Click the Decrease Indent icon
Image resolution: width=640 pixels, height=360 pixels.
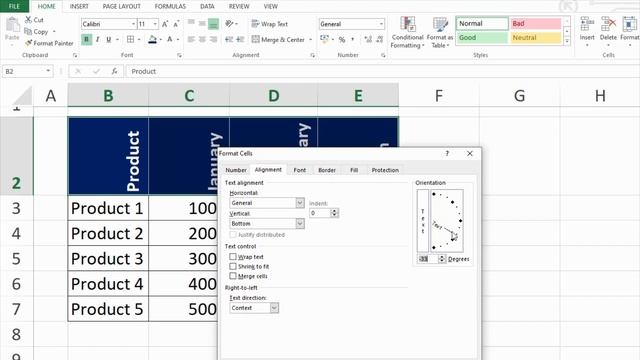tap(229, 39)
